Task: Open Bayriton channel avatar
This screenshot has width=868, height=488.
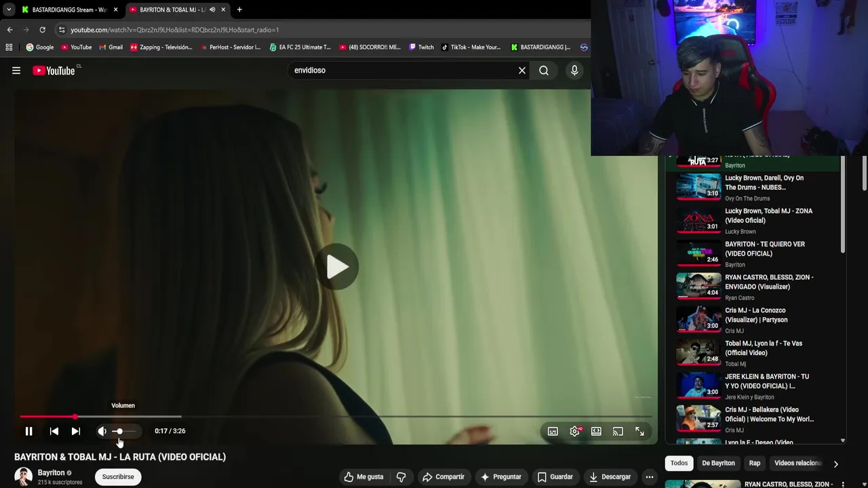Action: click(24, 476)
